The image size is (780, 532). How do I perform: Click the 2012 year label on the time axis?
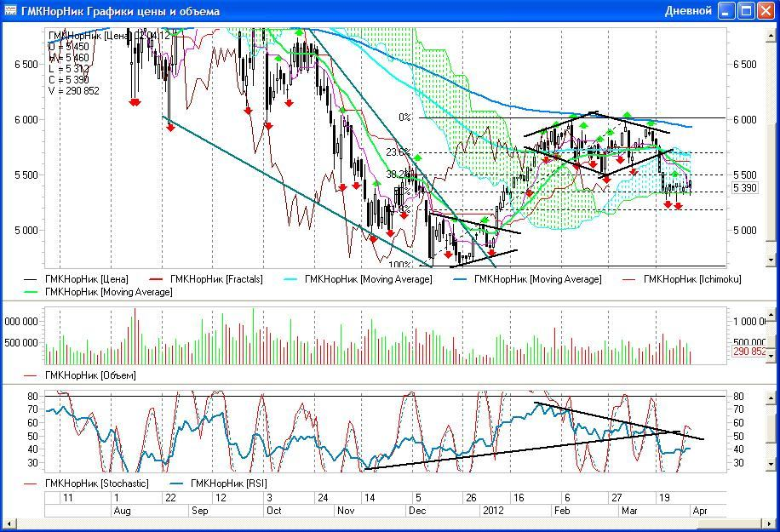coord(493,511)
